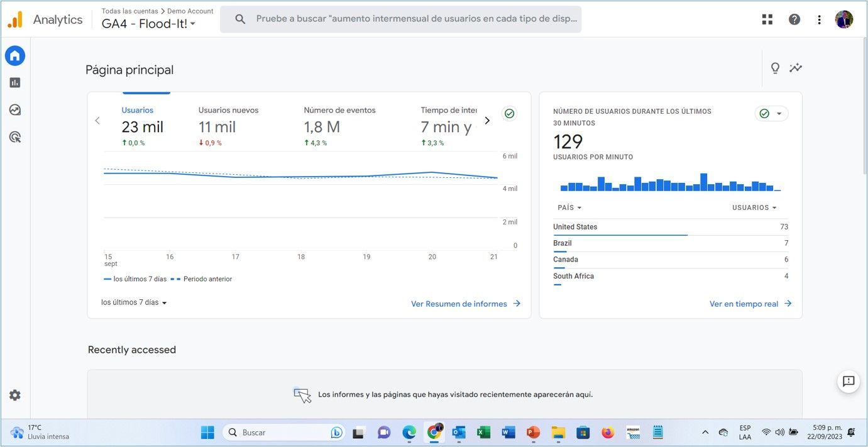Expand the PAÍS dimension dropdown
The height and width of the screenshot is (447, 868).
tap(569, 207)
